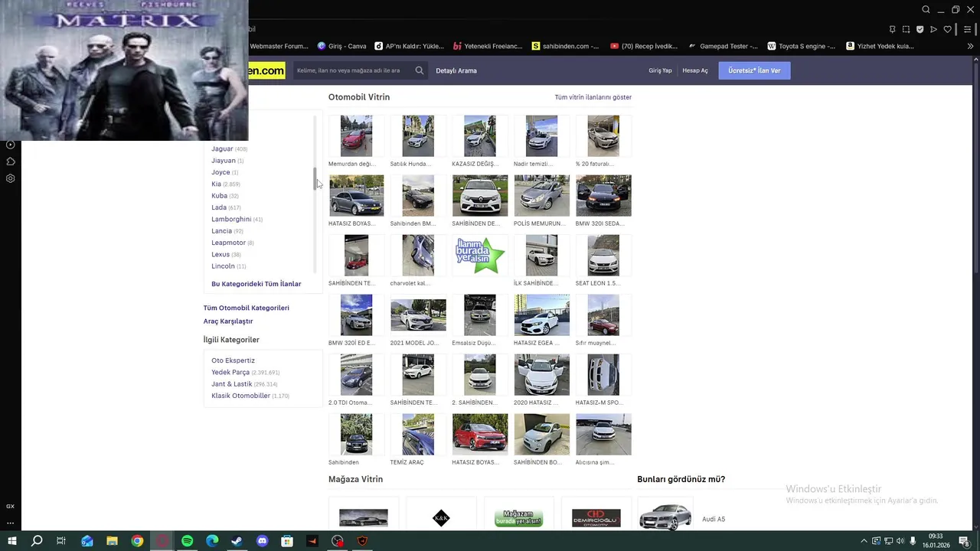Open the browser tab search magnifier
The height and width of the screenshot is (551, 980).
pos(926,10)
